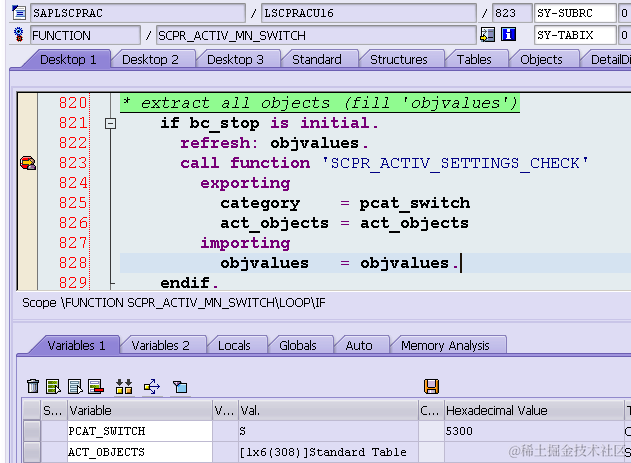The image size is (631, 463).
Task: Click the blue arrows services icon
Action: [152, 386]
